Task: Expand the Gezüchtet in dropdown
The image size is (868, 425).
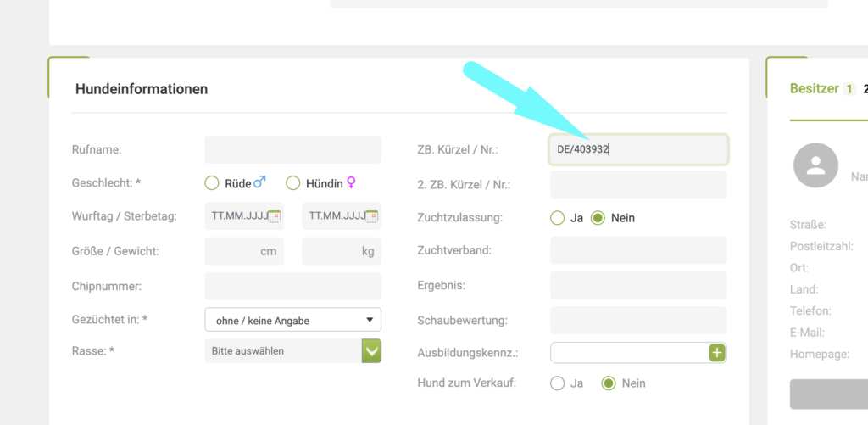Action: click(292, 320)
